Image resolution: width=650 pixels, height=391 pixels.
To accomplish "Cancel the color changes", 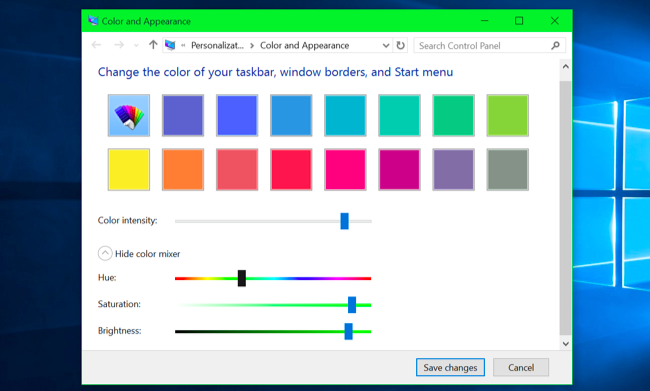I will 521,367.
